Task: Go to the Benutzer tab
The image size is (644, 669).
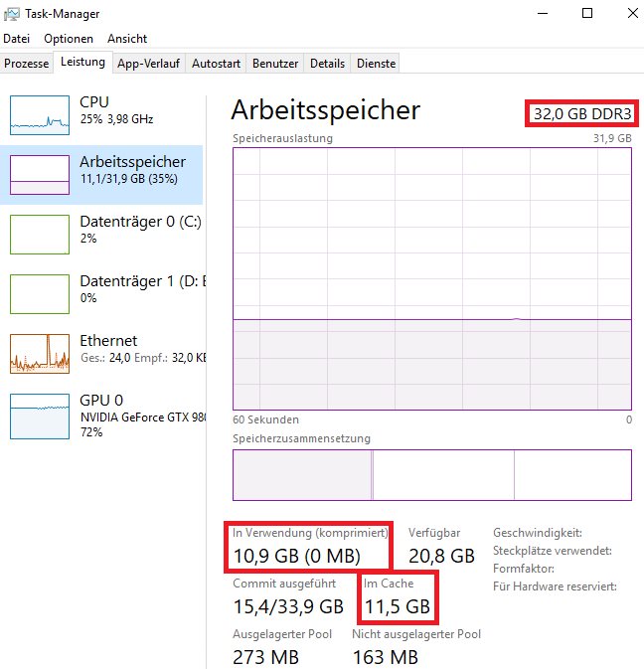Action: click(275, 64)
